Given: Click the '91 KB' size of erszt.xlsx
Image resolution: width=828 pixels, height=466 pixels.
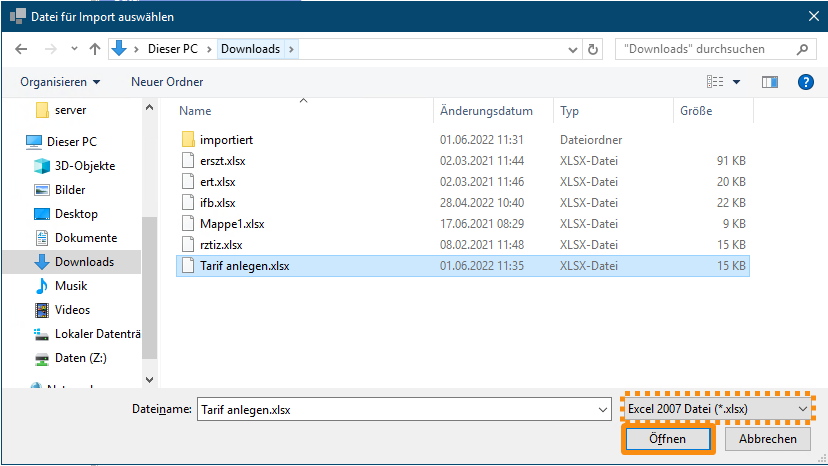Looking at the screenshot, I should click(731, 161).
